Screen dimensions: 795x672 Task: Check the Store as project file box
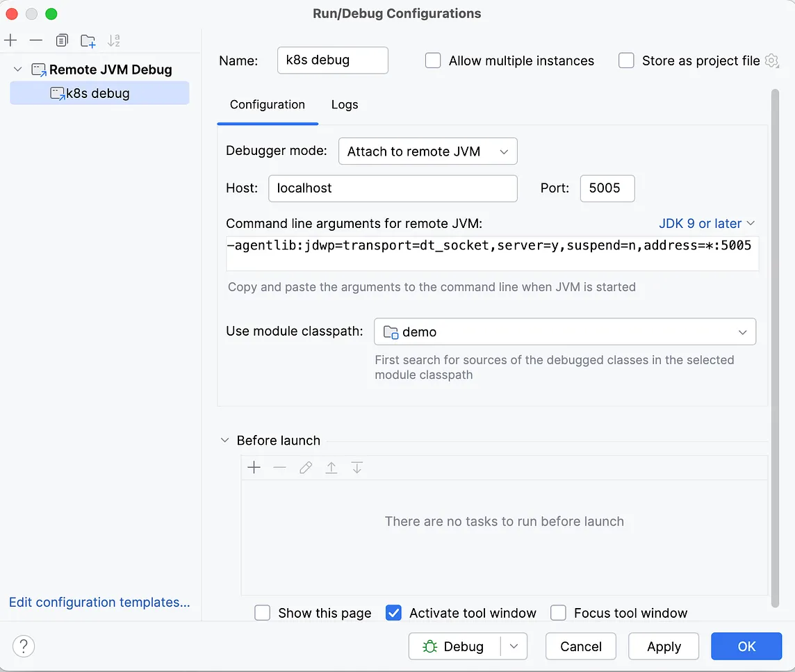point(626,60)
